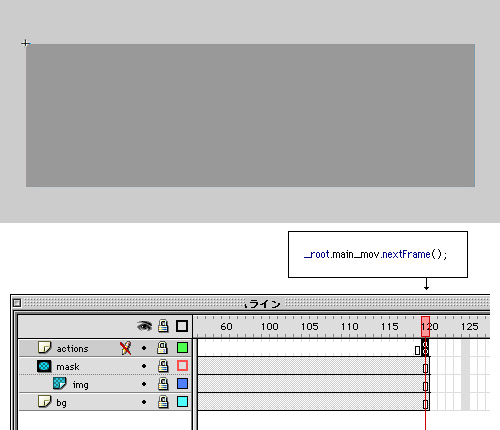The height and width of the screenshot is (430, 500).
Task: Click the crossed-out pencil on actions layer
Action: tap(125, 348)
